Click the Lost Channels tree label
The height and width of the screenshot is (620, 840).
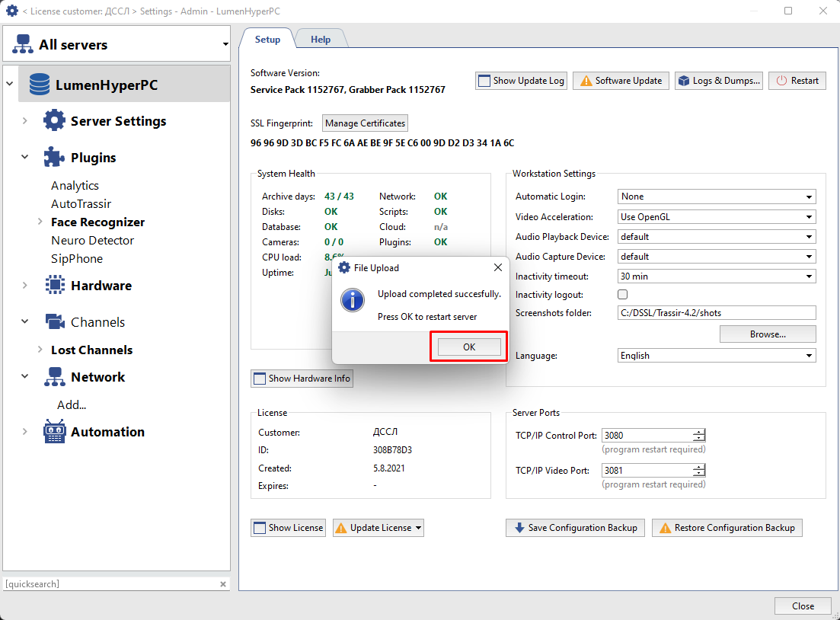coord(91,350)
